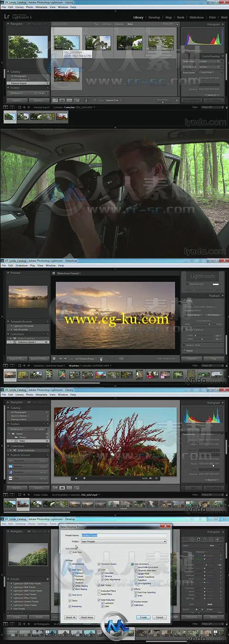Collapse Folders panel in top Library window
Image resolution: width=229 pixels, height=644 pixels.
click(x=8, y=88)
